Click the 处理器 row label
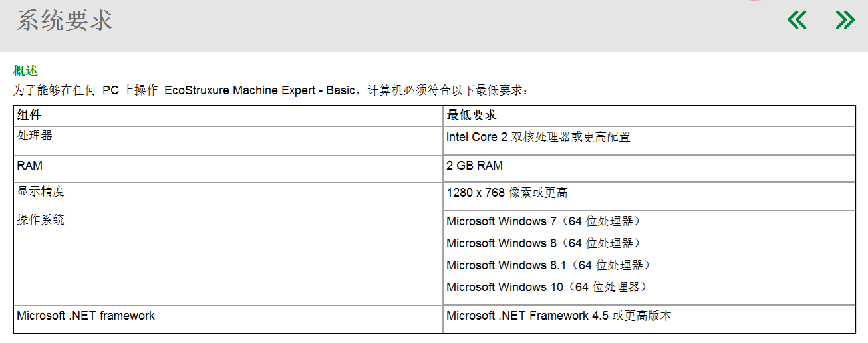 click(35, 136)
